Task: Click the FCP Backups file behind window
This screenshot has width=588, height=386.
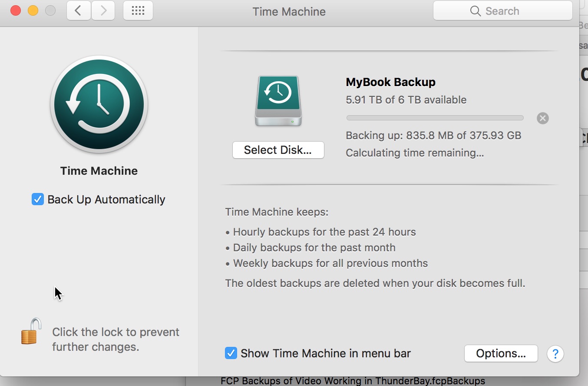Action: 353,381
